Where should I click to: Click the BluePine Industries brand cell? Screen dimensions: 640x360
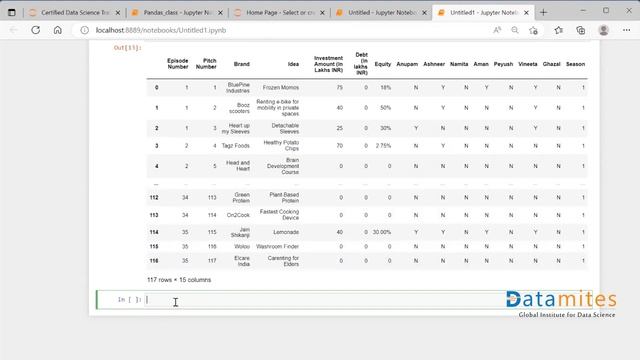point(238,87)
